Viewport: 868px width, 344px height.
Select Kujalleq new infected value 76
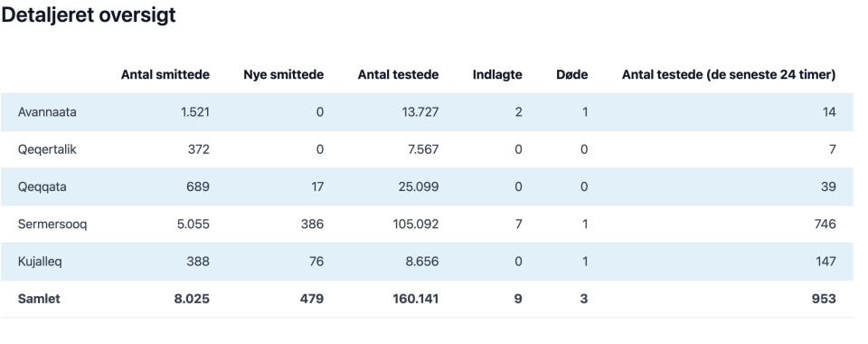[x=316, y=262]
